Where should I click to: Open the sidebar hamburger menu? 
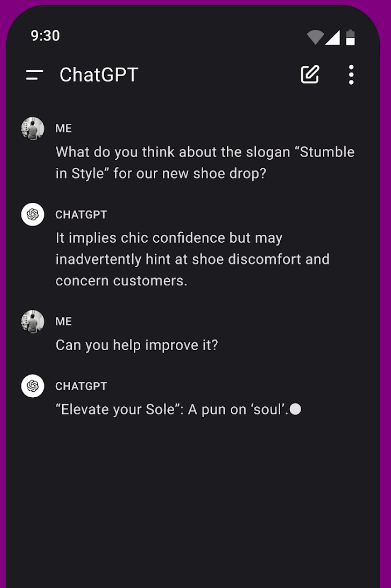coord(34,75)
